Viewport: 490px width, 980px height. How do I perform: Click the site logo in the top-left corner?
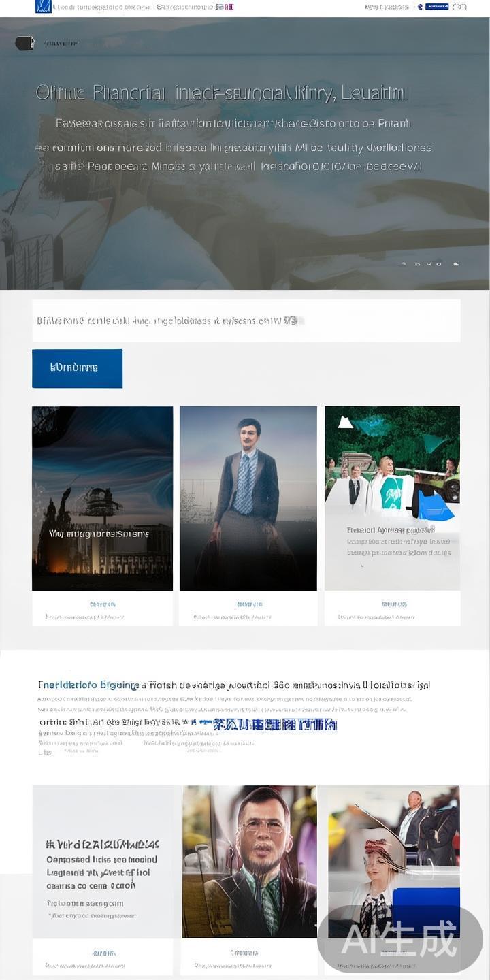pyautogui.click(x=43, y=7)
